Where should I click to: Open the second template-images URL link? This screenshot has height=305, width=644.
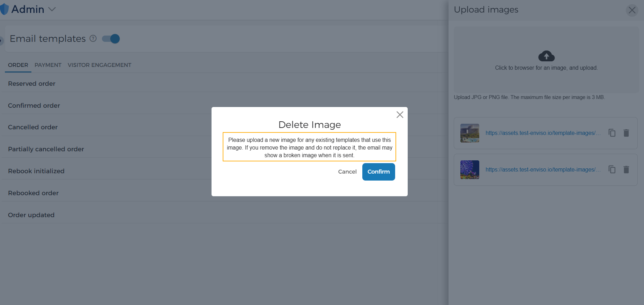[x=543, y=170]
